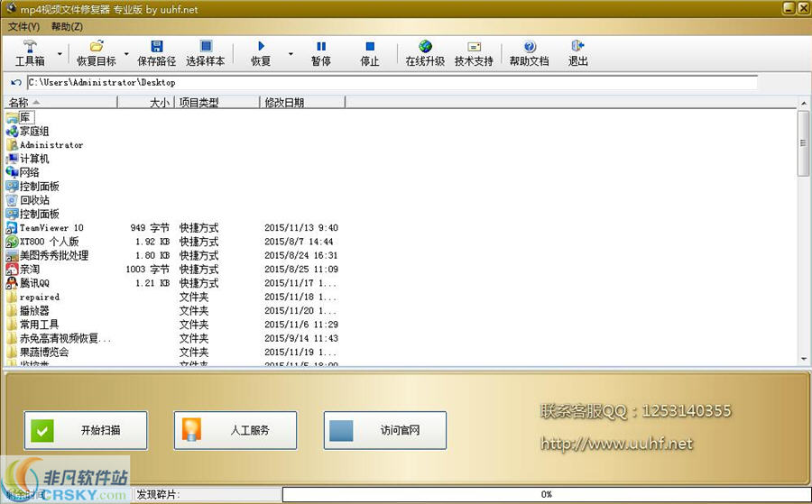Open 技术支持 mail icon
The width and height of the screenshot is (812, 504).
[x=474, y=47]
